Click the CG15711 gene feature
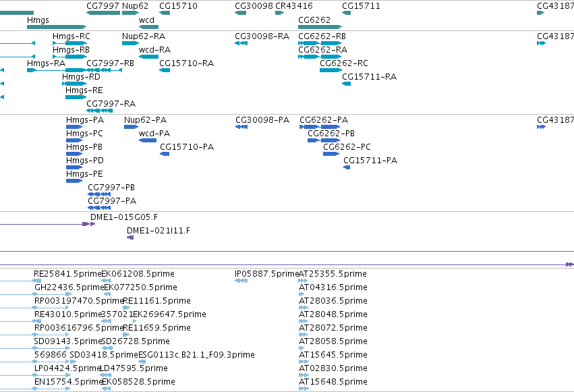574x392 pixels. coord(346,13)
